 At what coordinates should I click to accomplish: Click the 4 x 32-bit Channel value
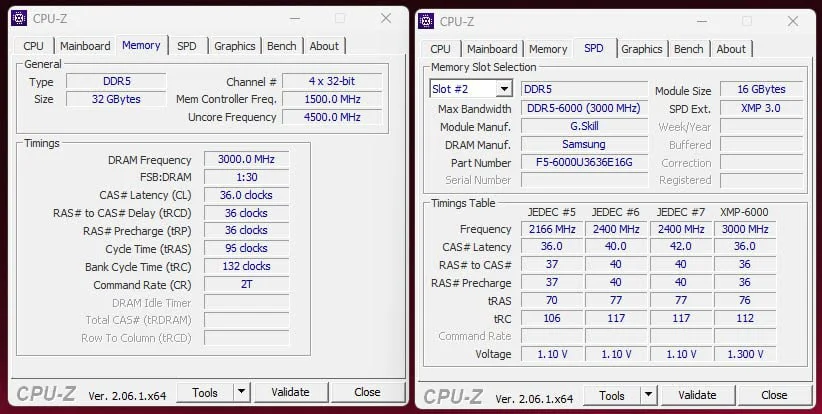tap(332, 81)
